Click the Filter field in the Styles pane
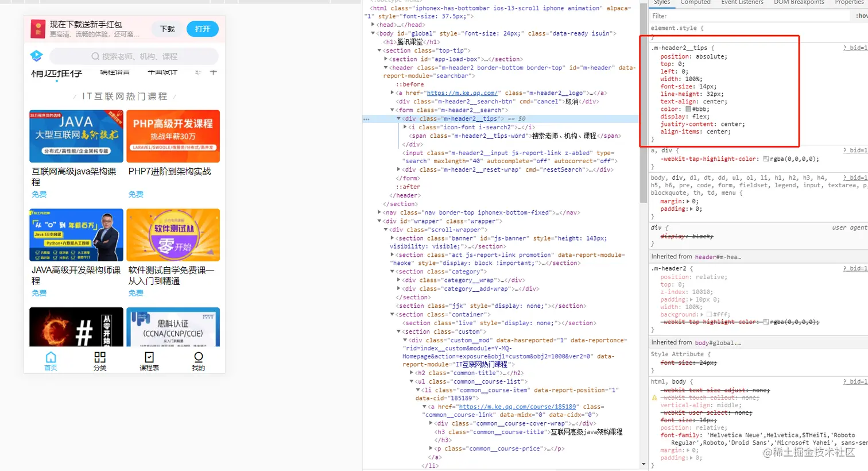 pyautogui.click(x=749, y=16)
